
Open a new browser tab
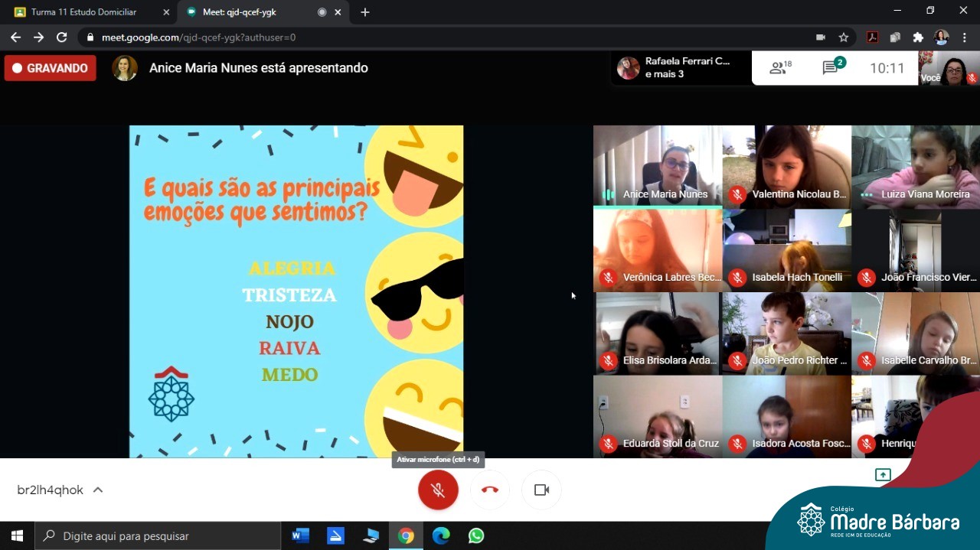(365, 12)
